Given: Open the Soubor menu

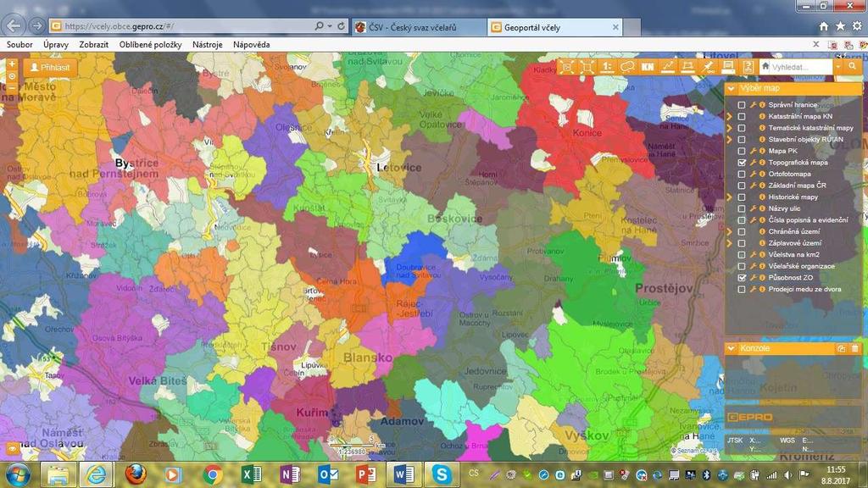Looking at the screenshot, I should (x=19, y=45).
